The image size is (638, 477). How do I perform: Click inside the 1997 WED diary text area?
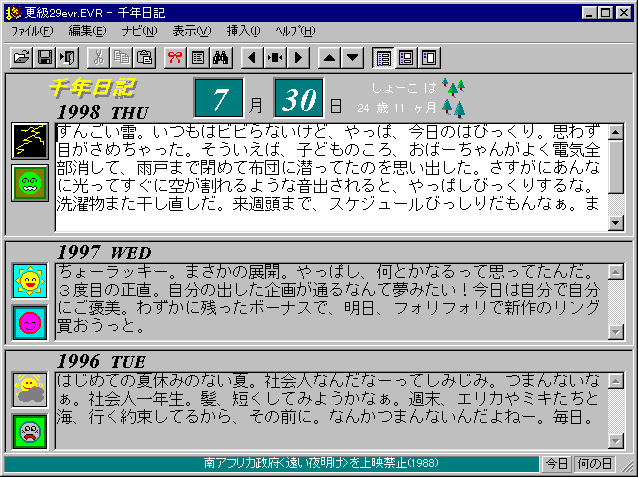332,302
